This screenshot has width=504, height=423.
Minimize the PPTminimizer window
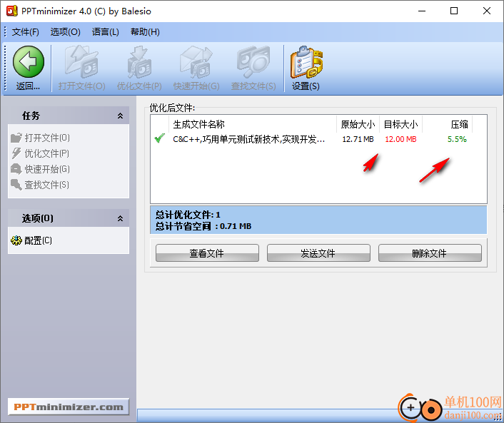click(x=422, y=11)
